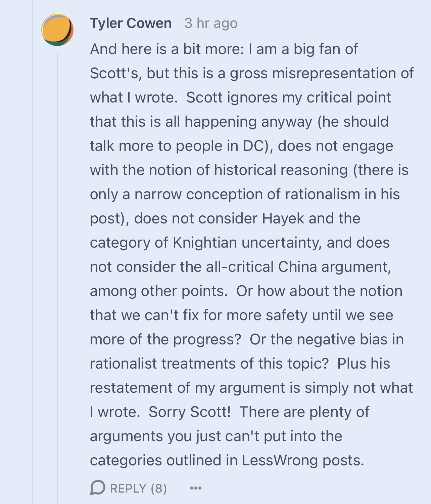Screen dimensions: 431x504
Task: Click the word "China" in the comment
Action: click(297, 267)
